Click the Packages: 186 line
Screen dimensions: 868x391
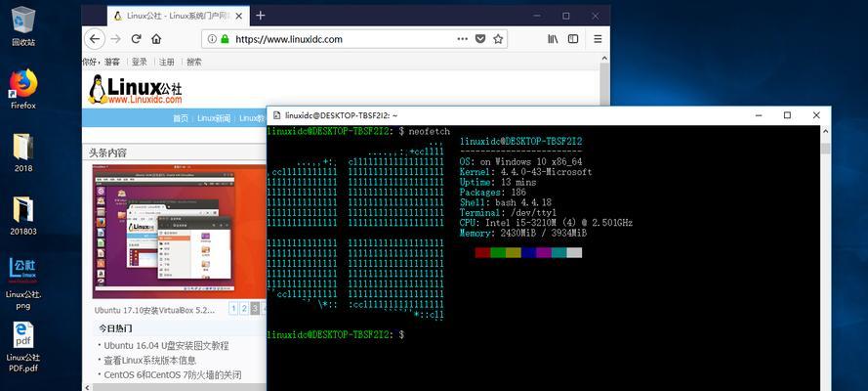point(493,193)
